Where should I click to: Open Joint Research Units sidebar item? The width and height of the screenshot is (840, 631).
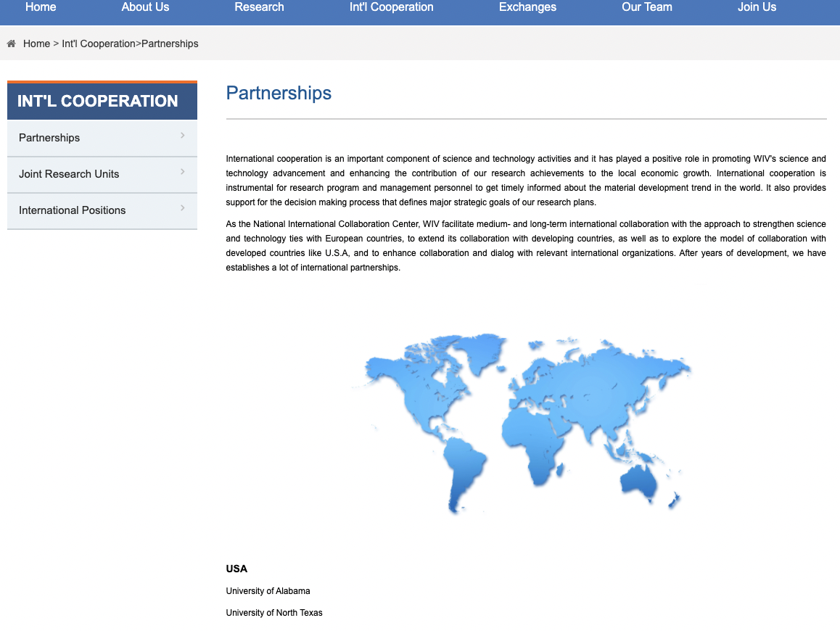tap(69, 174)
